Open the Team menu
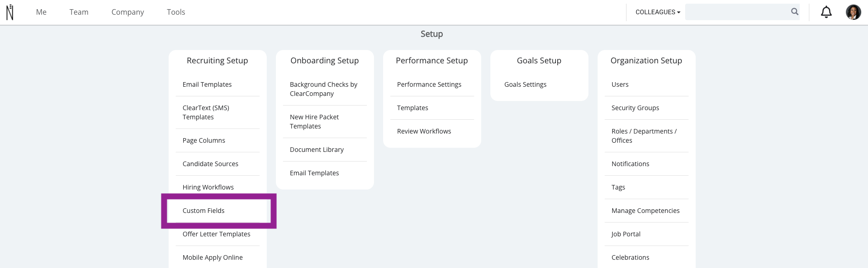 click(79, 12)
